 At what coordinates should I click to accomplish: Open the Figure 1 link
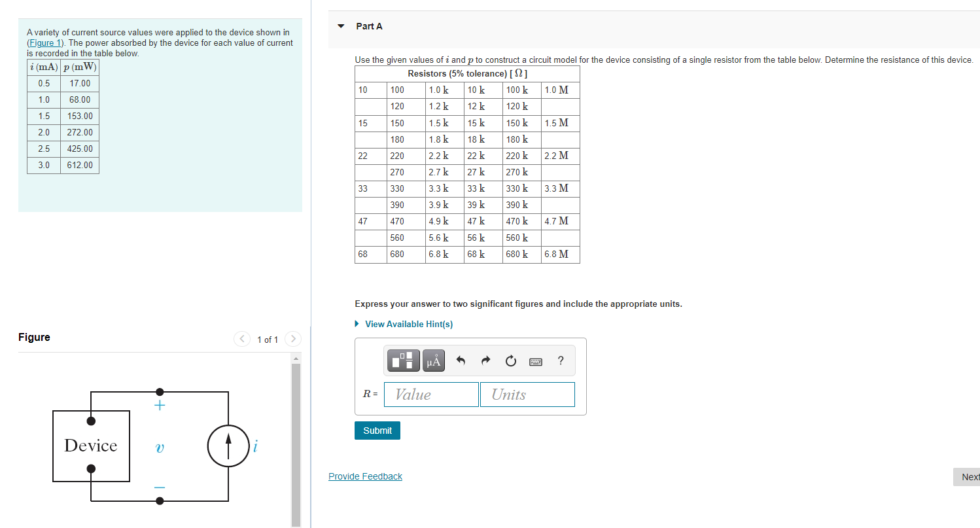[x=44, y=43]
